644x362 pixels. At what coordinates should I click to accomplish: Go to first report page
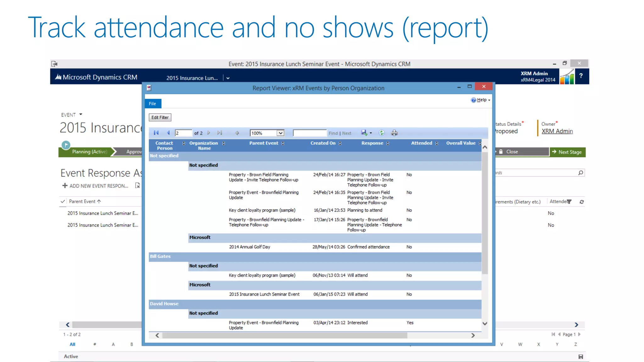156,133
